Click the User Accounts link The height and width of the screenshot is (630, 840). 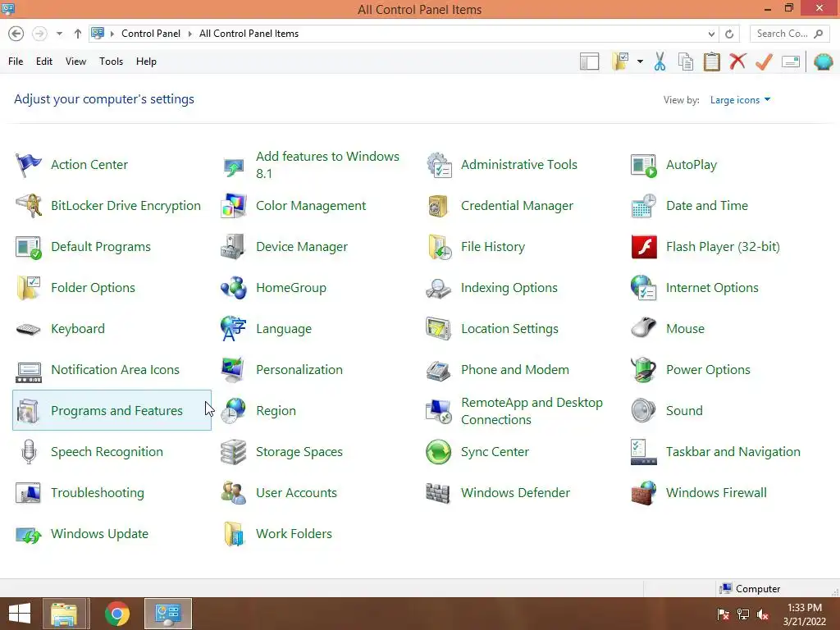click(296, 493)
